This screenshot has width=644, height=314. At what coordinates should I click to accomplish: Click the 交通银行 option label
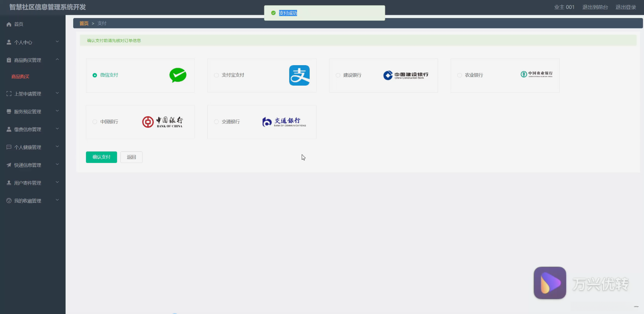coord(231,122)
